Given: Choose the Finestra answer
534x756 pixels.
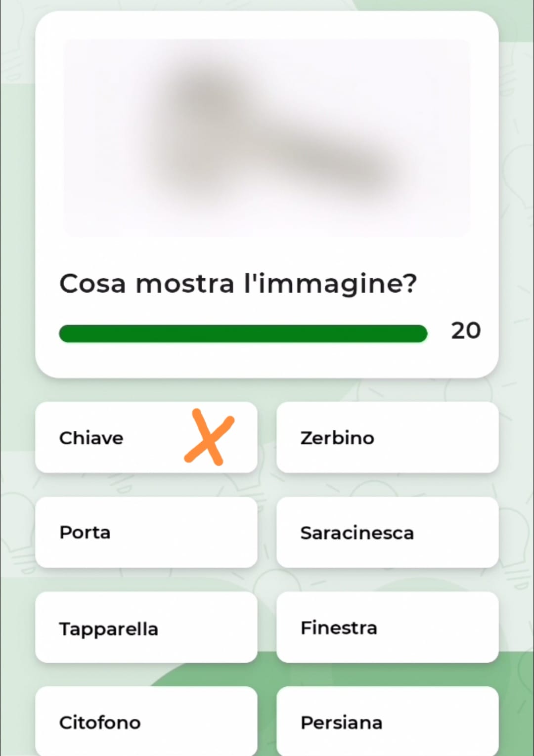Looking at the screenshot, I should point(387,628).
